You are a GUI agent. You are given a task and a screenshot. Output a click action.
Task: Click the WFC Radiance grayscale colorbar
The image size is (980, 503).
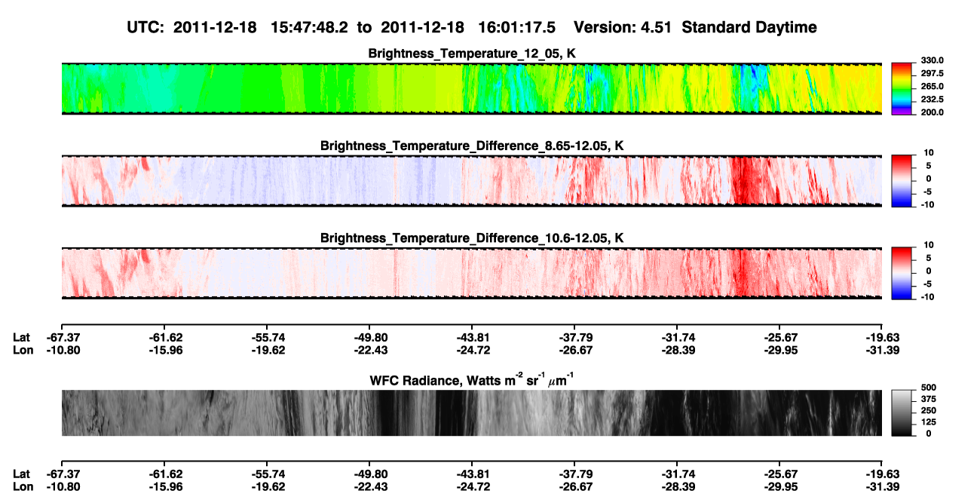(x=900, y=413)
